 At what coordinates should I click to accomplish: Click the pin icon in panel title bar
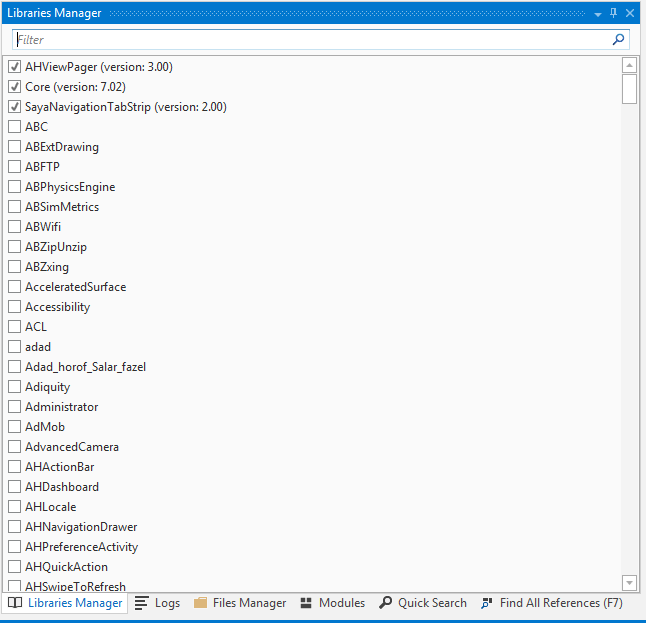613,13
